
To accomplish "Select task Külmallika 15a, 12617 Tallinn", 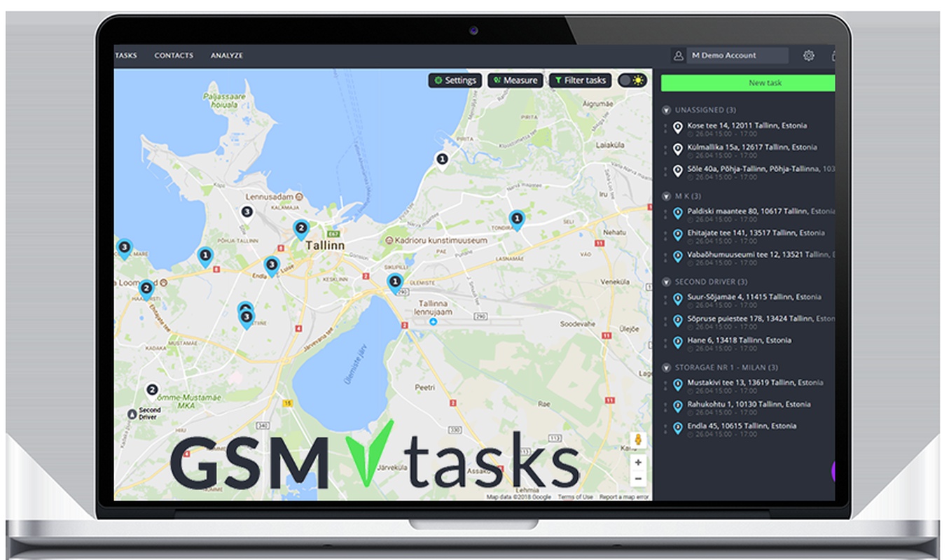I will coord(752,147).
